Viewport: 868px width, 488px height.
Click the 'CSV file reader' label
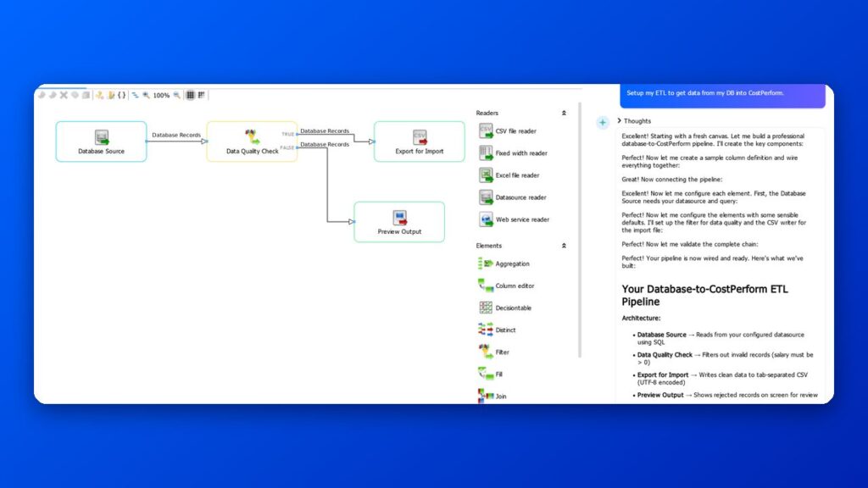516,131
